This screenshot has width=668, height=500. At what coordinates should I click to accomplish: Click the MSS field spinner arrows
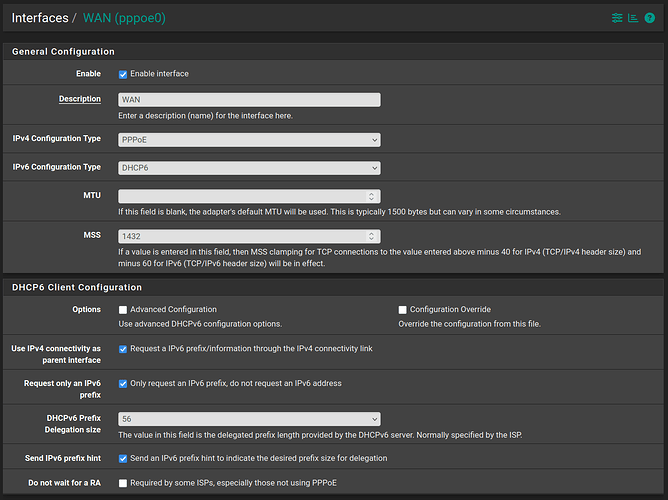coord(372,236)
